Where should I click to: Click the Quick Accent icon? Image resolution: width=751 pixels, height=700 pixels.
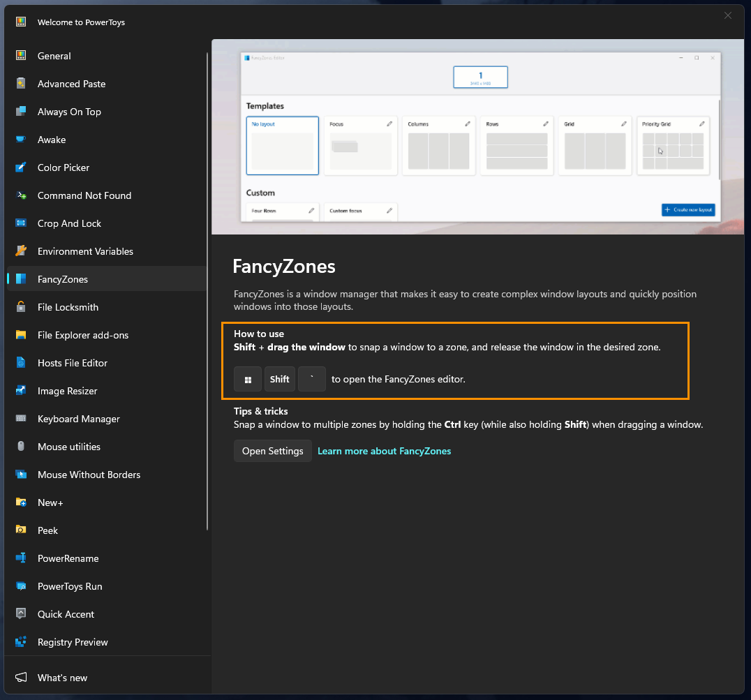[21, 614]
